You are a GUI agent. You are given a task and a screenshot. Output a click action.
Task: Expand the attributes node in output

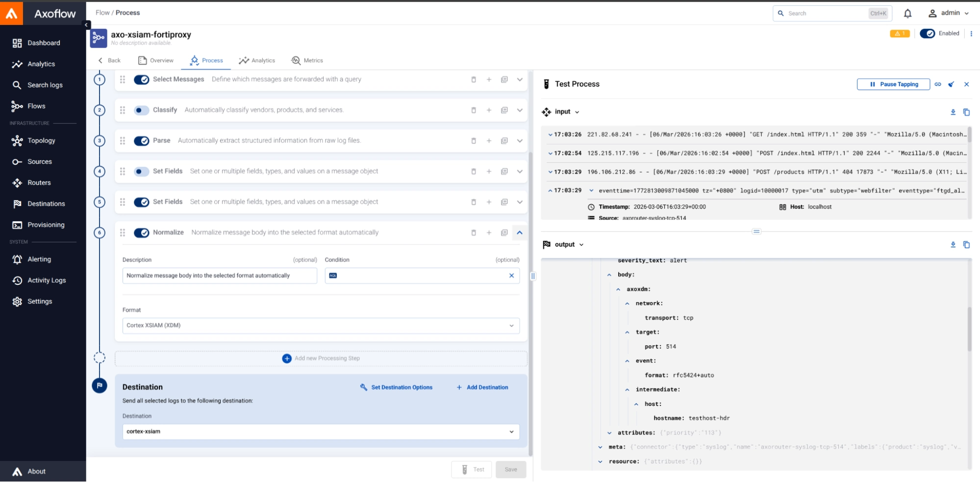[609, 433]
